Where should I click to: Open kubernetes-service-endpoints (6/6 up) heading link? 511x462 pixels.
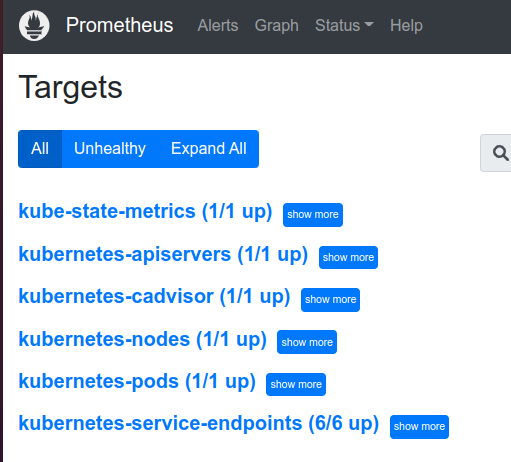click(x=199, y=423)
